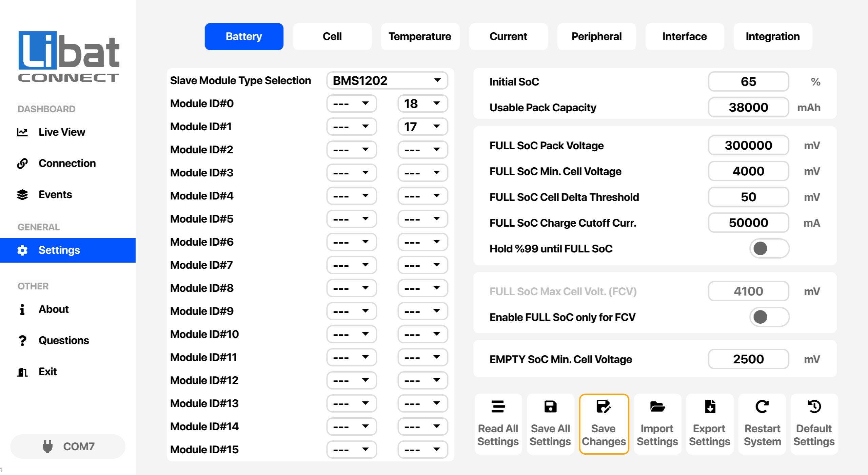Switch to the Cell tab
The image size is (868, 475).
[x=332, y=37]
